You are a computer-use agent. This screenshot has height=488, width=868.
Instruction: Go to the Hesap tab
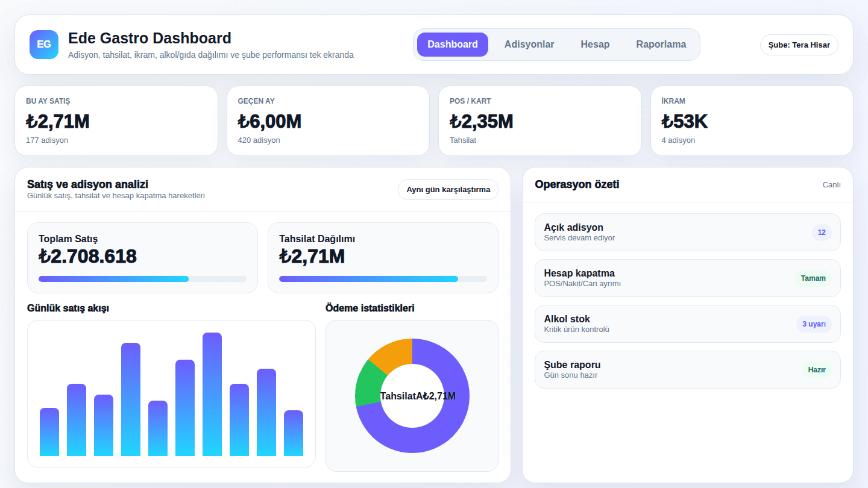click(x=595, y=45)
